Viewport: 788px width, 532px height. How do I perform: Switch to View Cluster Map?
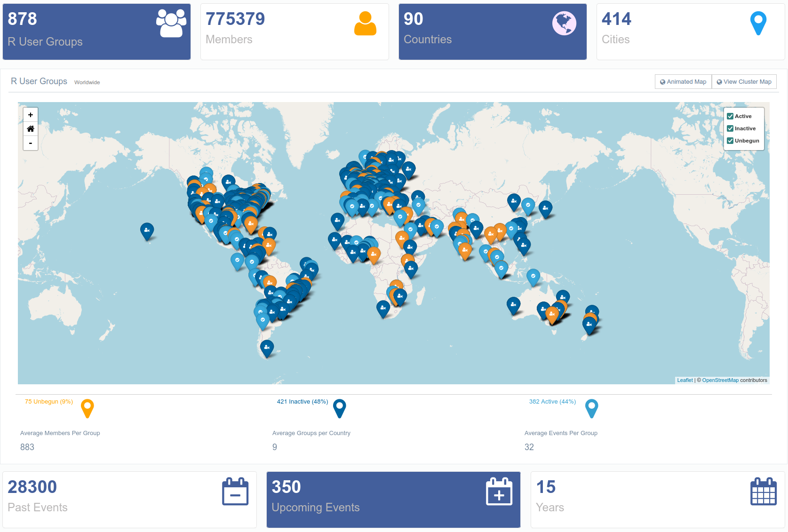(744, 82)
